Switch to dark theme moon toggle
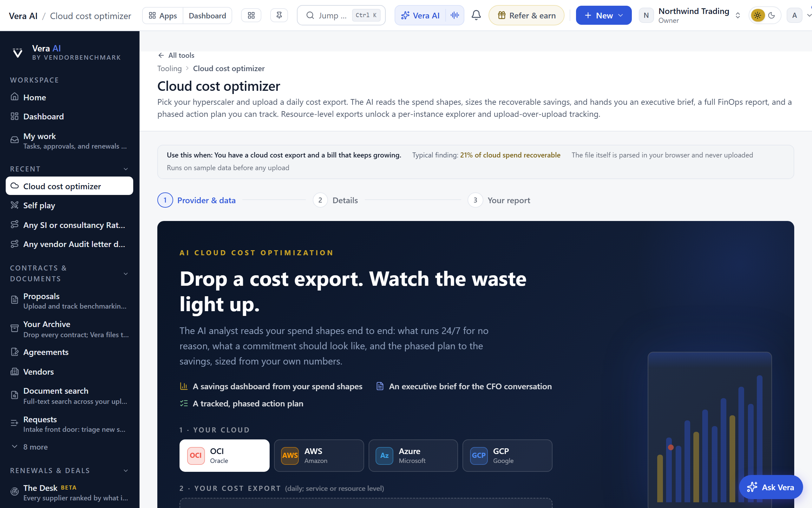 pos(772,16)
